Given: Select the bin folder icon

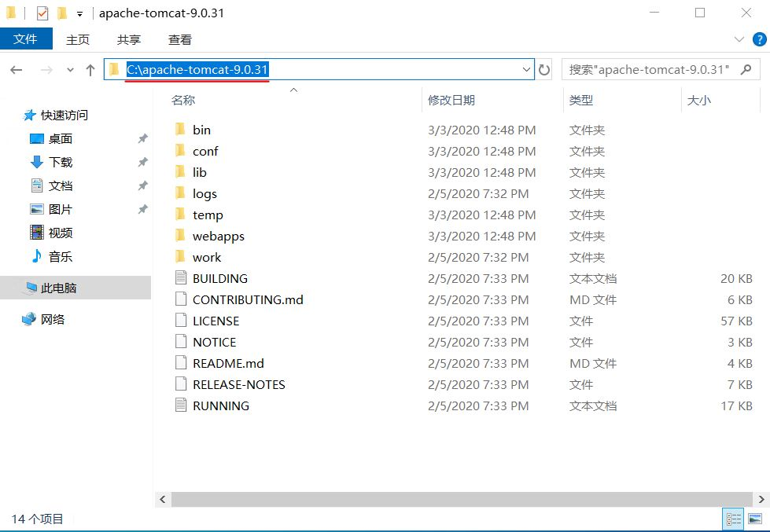Looking at the screenshot, I should (x=180, y=129).
